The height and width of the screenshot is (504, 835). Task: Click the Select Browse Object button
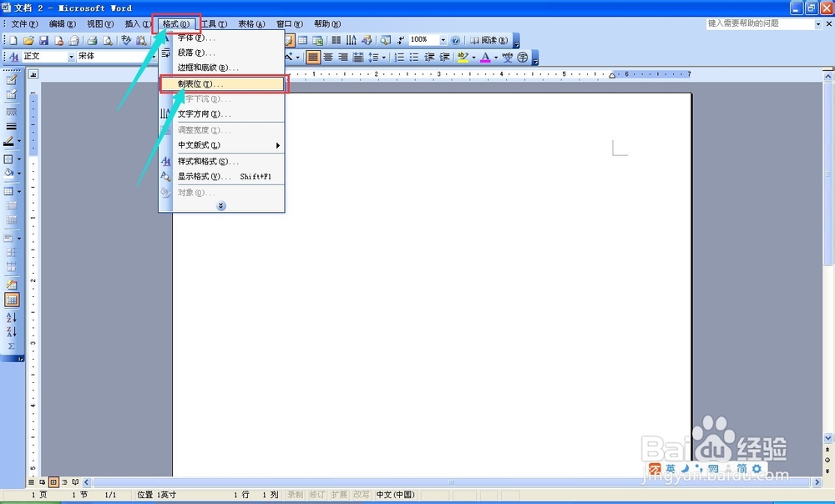827,460
